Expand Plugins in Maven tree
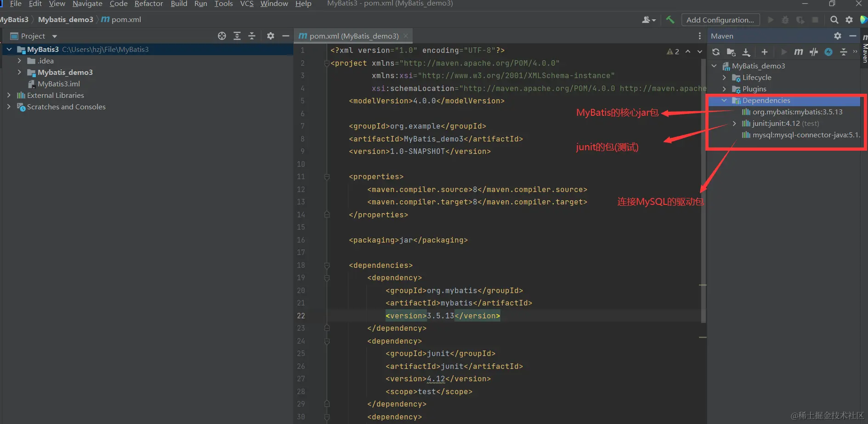868x424 pixels. pyautogui.click(x=725, y=89)
